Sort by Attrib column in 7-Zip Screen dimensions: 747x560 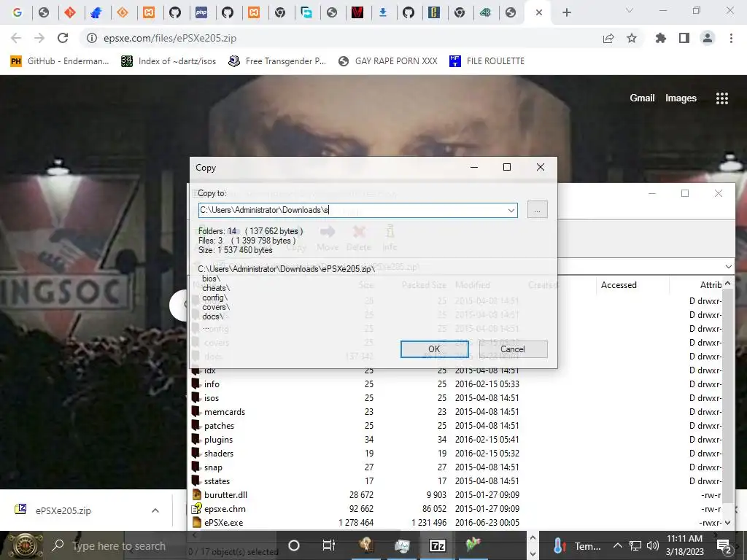click(x=711, y=285)
